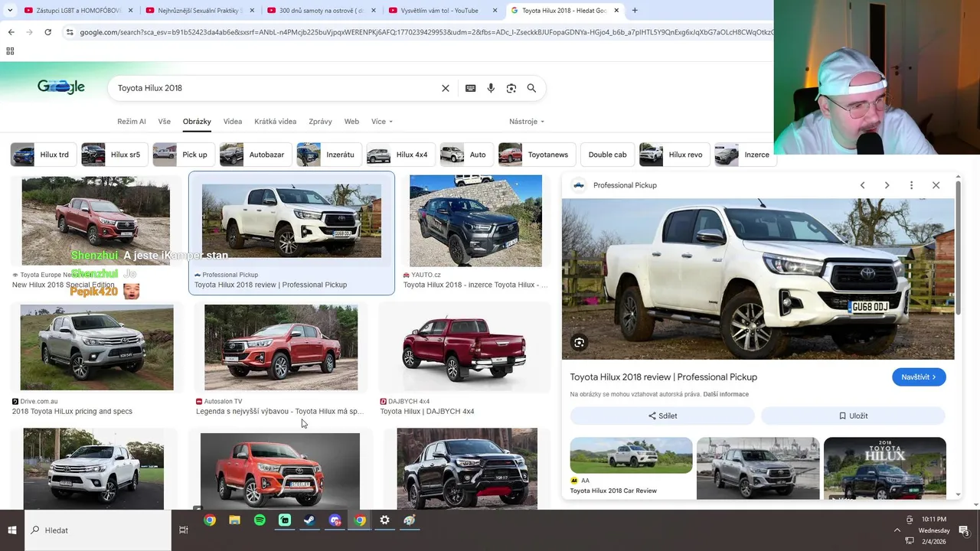Screen dimensions: 980x551
Task: Open File Explorer from the taskbar
Action: (234, 520)
